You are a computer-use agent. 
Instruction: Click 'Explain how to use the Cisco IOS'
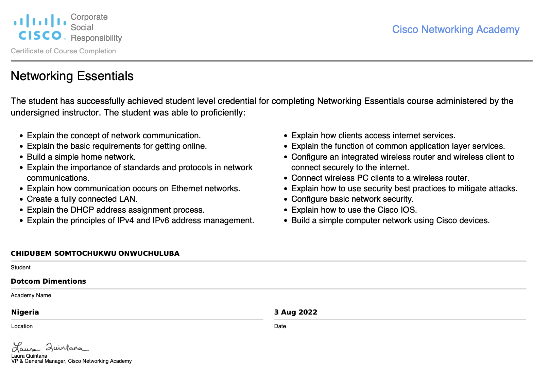354,210
